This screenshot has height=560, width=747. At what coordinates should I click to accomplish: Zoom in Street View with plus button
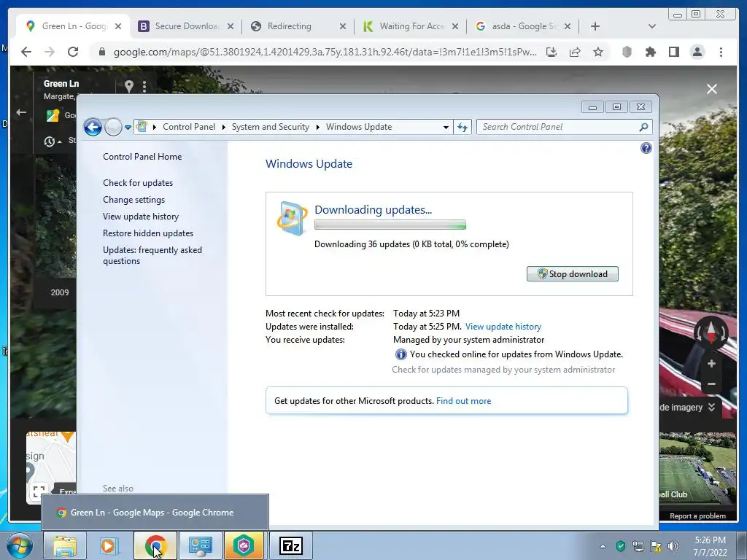(x=711, y=364)
